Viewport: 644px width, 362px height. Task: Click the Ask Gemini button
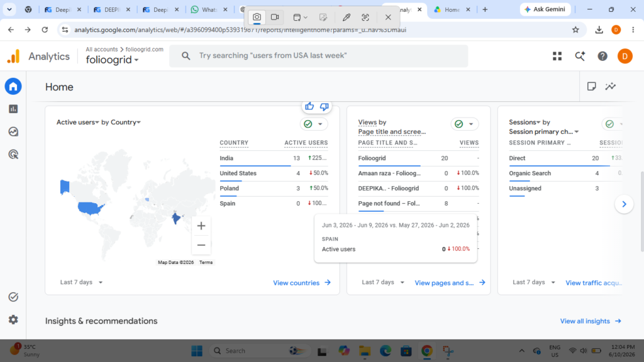[545, 9]
